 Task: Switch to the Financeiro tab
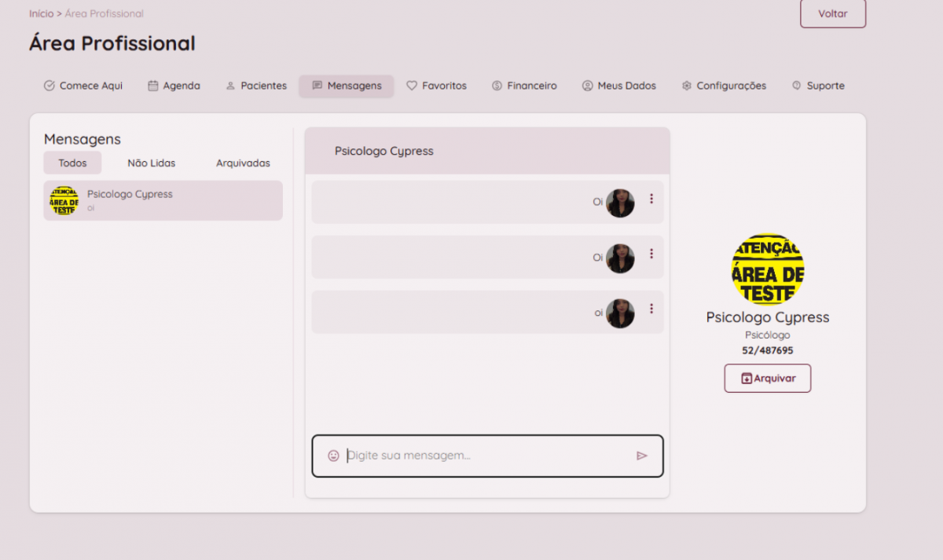coord(524,86)
